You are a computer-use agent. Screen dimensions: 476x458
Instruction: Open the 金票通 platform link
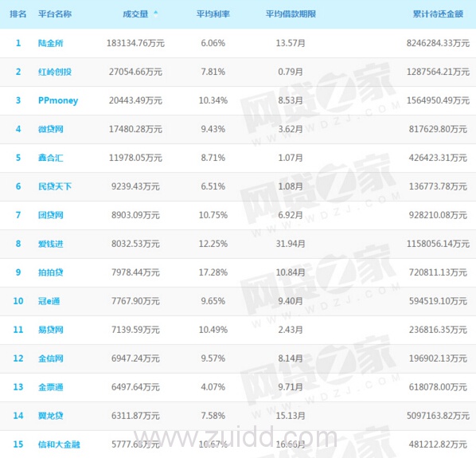coord(51,387)
